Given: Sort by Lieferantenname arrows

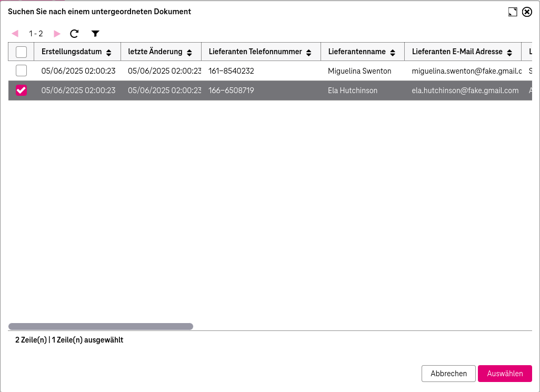Looking at the screenshot, I should pyautogui.click(x=393, y=52).
